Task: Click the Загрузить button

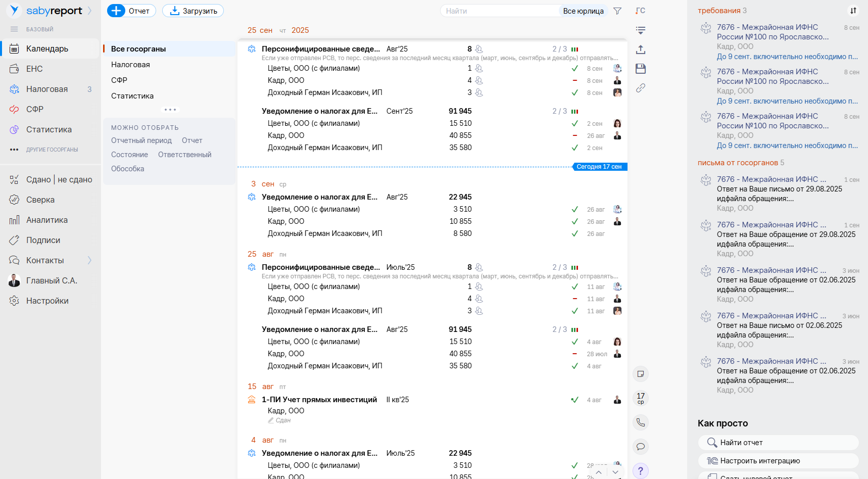Action: 193,11
